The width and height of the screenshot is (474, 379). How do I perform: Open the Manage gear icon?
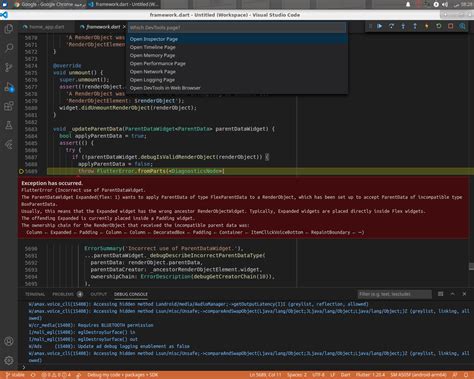click(x=9, y=360)
